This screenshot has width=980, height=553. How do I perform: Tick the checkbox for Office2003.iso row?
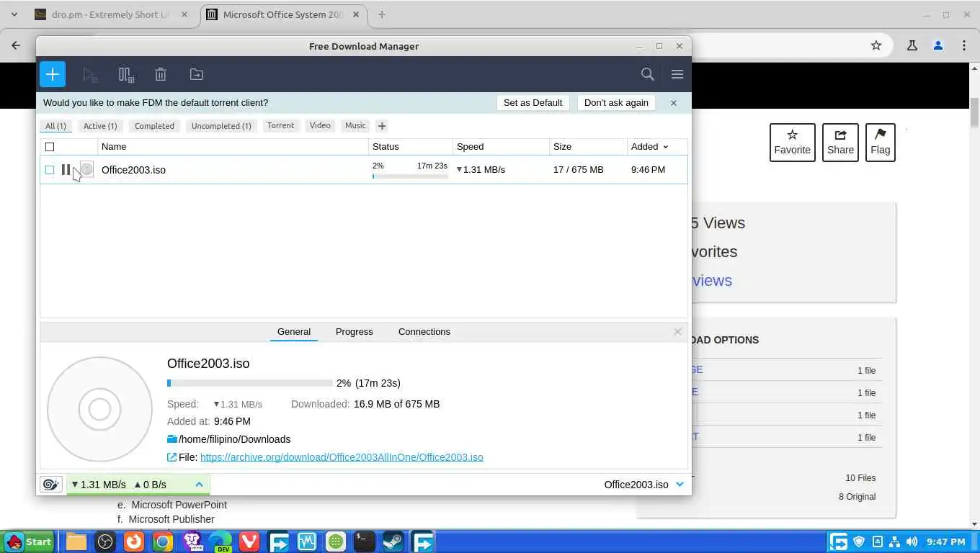(50, 170)
